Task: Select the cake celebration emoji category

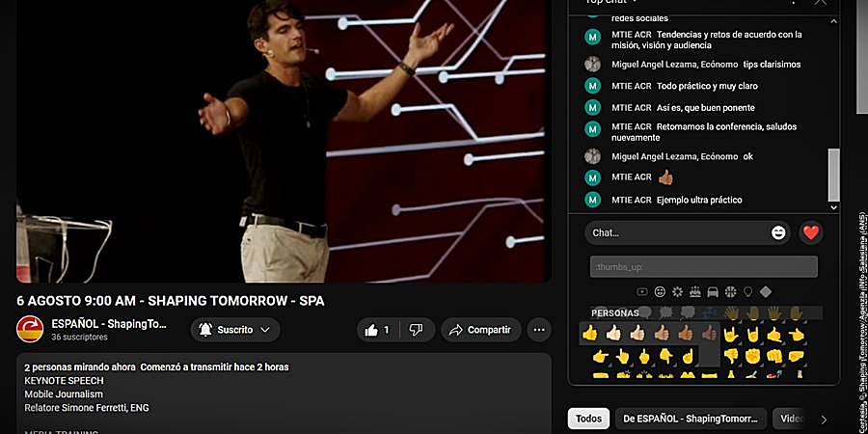Action: 694,291
